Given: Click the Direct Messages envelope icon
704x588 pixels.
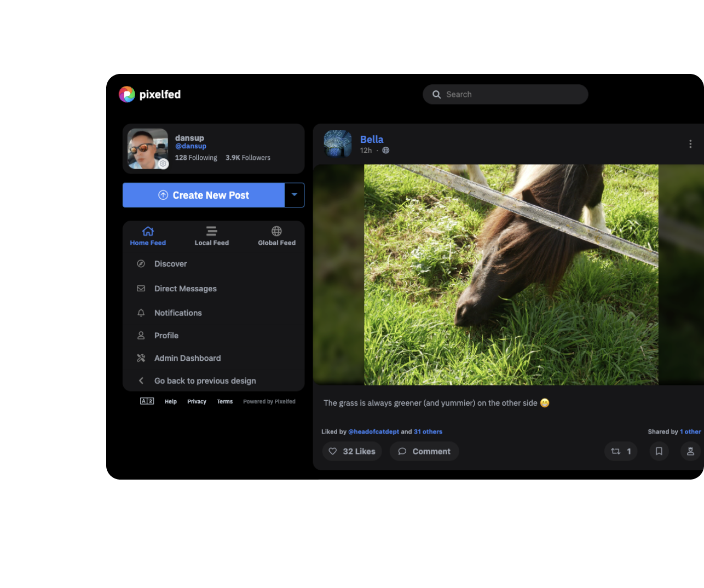Looking at the screenshot, I should click(141, 289).
